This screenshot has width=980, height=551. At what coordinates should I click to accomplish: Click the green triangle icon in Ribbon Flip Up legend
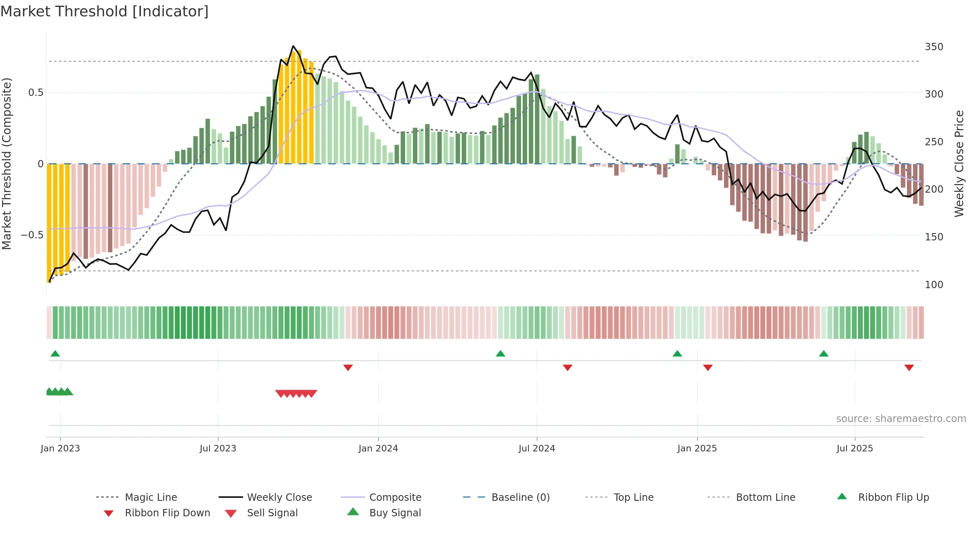pos(842,496)
